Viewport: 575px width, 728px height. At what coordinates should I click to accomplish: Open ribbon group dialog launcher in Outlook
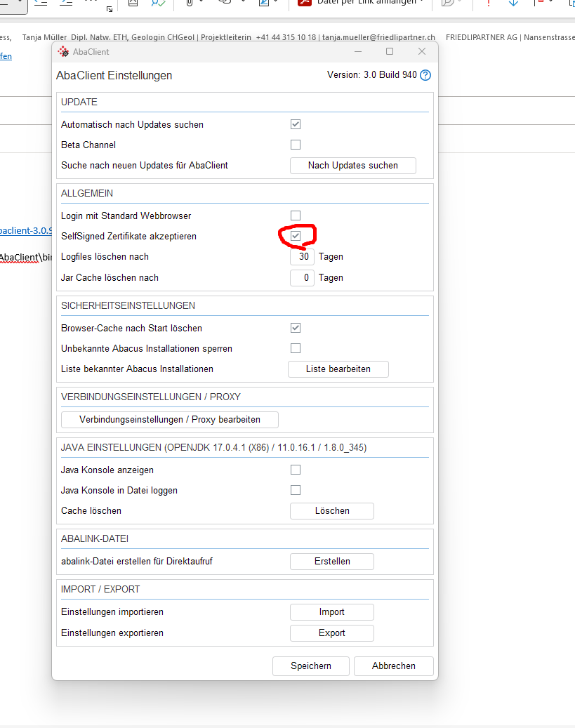[x=110, y=9]
